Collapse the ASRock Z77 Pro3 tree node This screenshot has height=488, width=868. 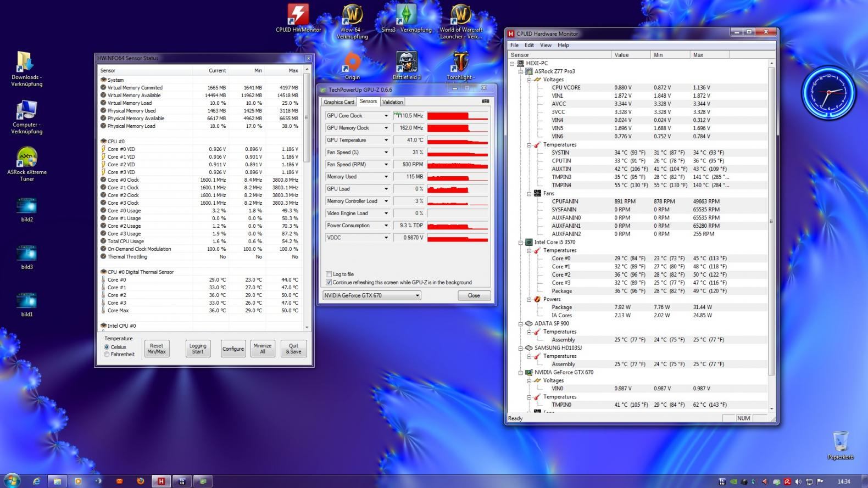(x=520, y=71)
